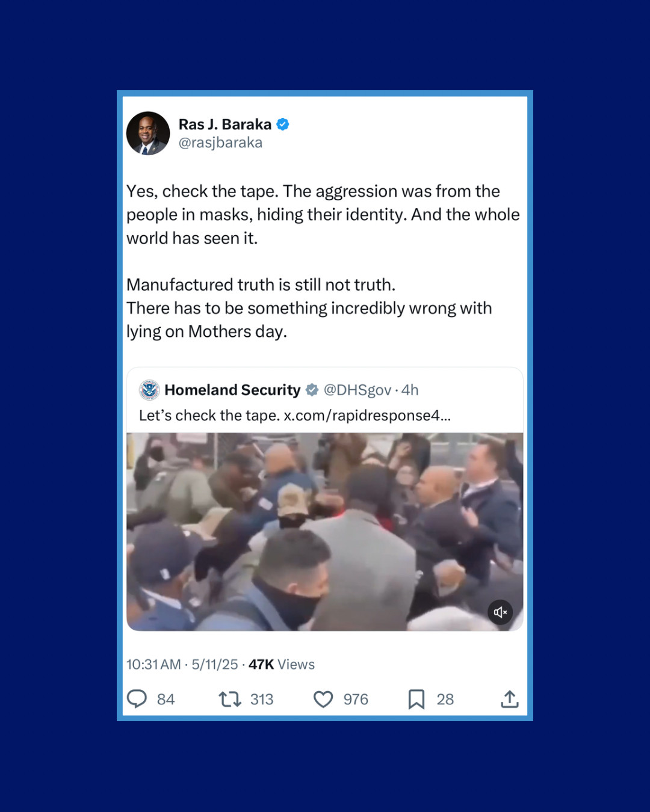Click the gray verified badge next to Homeland Security
Screen dimensions: 650x812
[x=312, y=390]
